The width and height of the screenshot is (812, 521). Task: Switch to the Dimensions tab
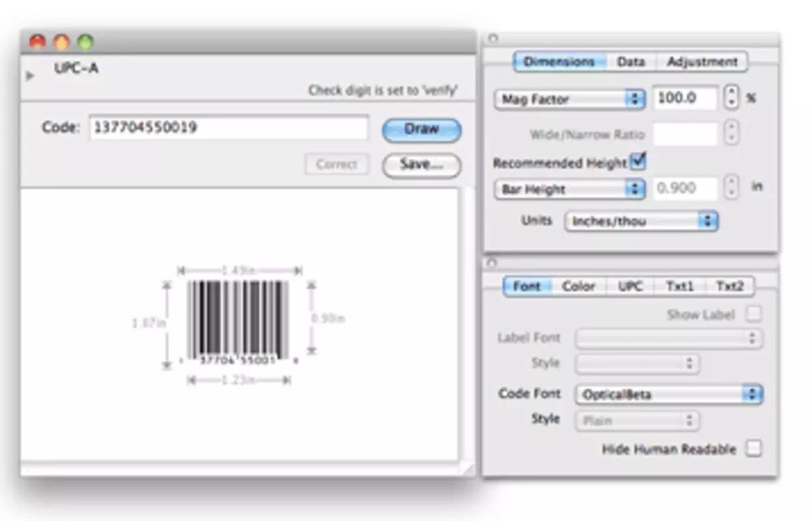click(x=559, y=62)
